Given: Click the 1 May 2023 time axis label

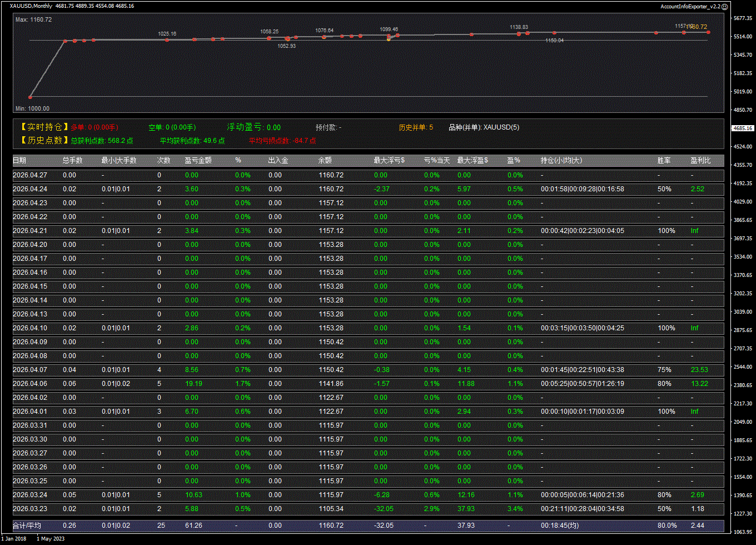Looking at the screenshot, I should click(x=52, y=538).
